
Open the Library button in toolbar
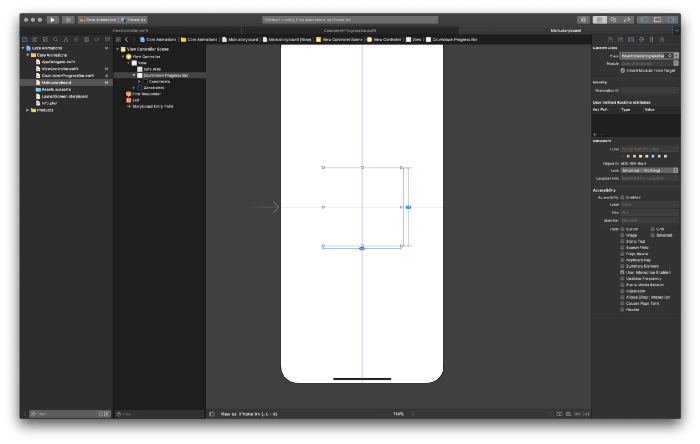pos(584,19)
